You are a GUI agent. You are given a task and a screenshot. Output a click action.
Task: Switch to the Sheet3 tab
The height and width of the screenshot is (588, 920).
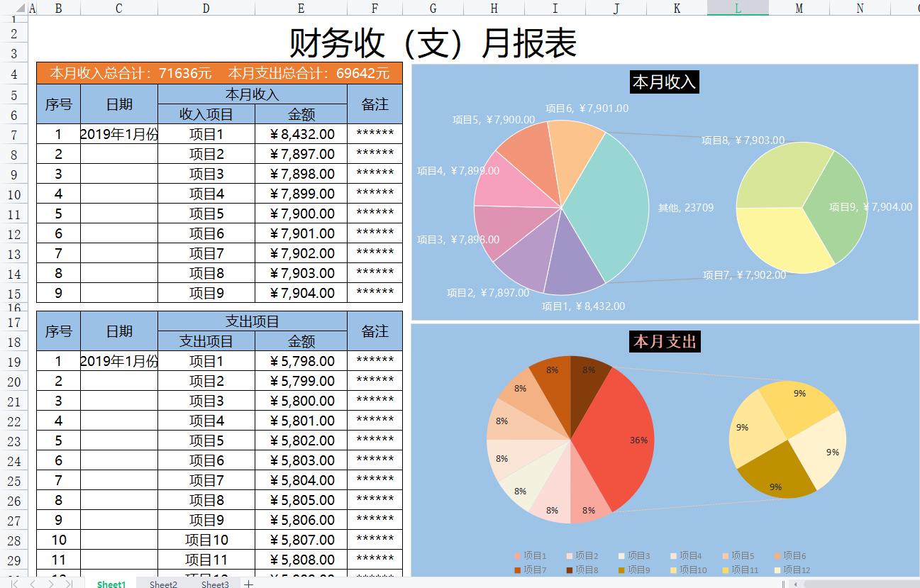[x=214, y=584]
